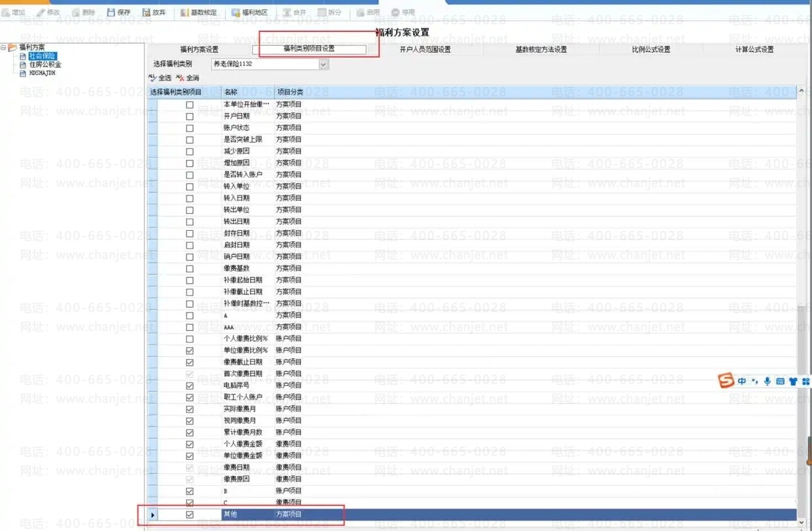Click the vertical scrollbar up arrow
The height and width of the screenshot is (531, 812).
point(802,92)
